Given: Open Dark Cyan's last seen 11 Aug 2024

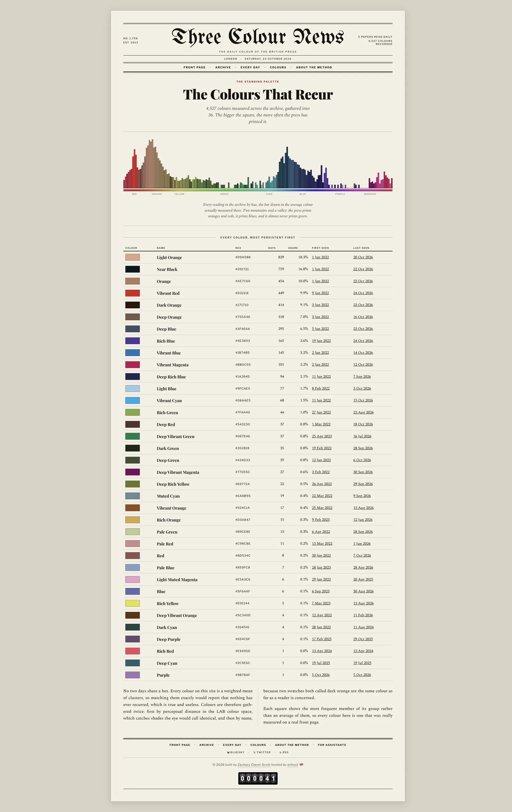Looking at the screenshot, I should click(x=364, y=627).
